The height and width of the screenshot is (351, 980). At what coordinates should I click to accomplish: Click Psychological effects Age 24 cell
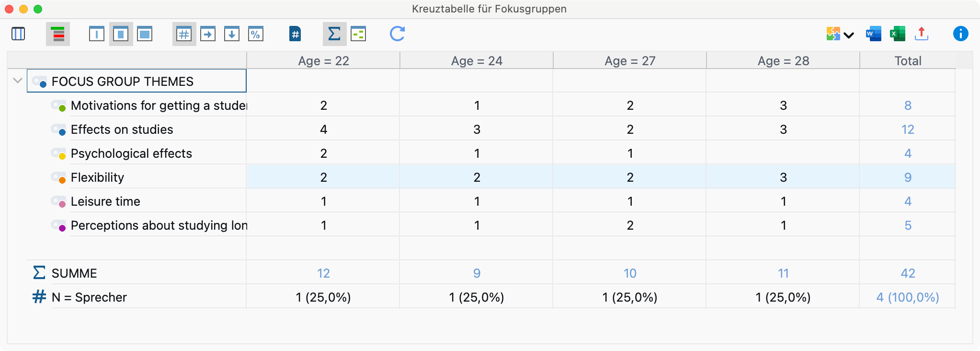pos(477,153)
